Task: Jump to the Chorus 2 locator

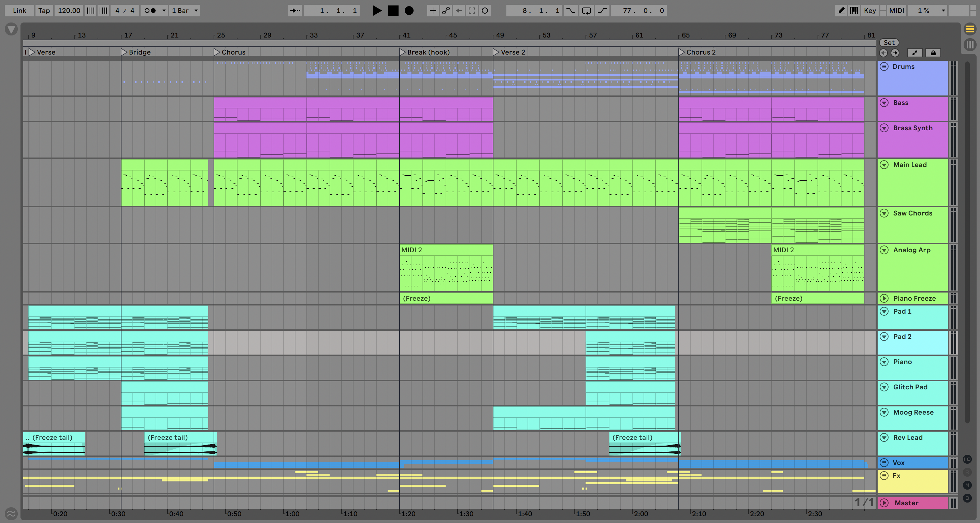Action: (682, 52)
